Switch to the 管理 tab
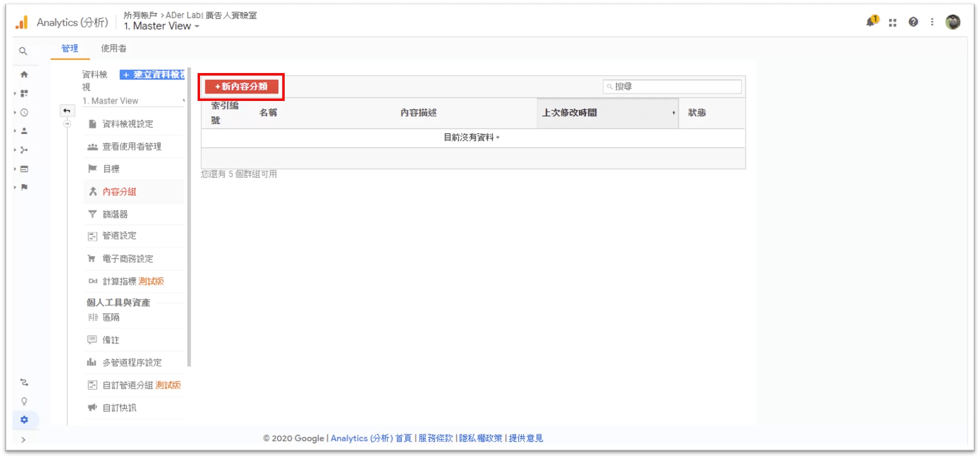 click(70, 49)
